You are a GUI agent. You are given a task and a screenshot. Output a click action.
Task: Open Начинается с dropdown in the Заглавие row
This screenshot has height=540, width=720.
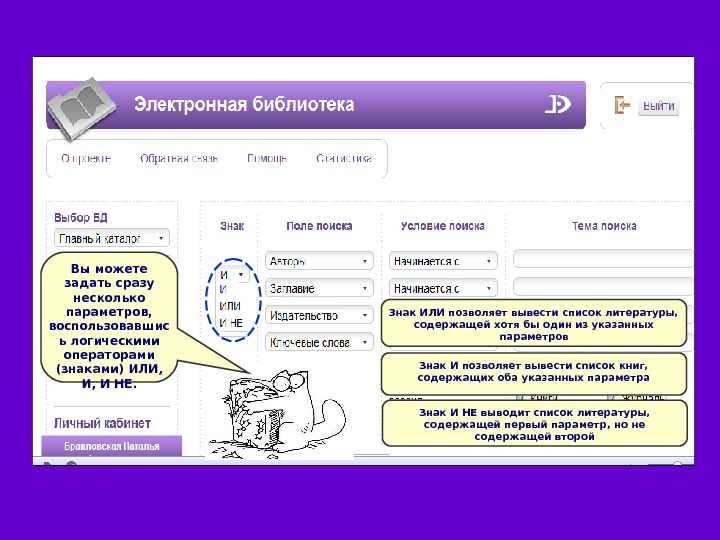[x=443, y=288]
